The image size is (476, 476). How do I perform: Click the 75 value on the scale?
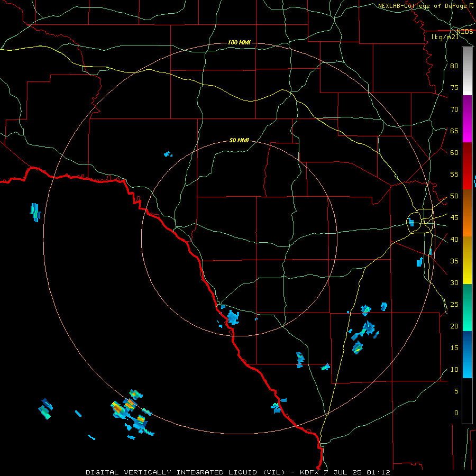454,87
